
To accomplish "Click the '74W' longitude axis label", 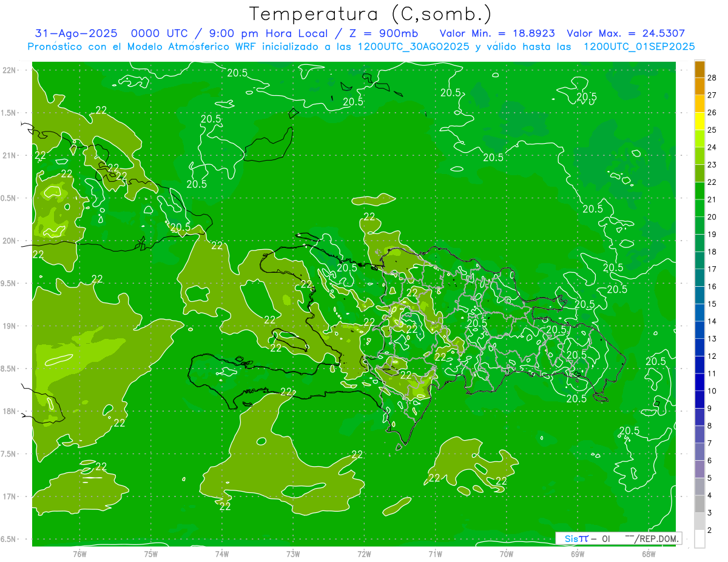I will click(x=222, y=553).
